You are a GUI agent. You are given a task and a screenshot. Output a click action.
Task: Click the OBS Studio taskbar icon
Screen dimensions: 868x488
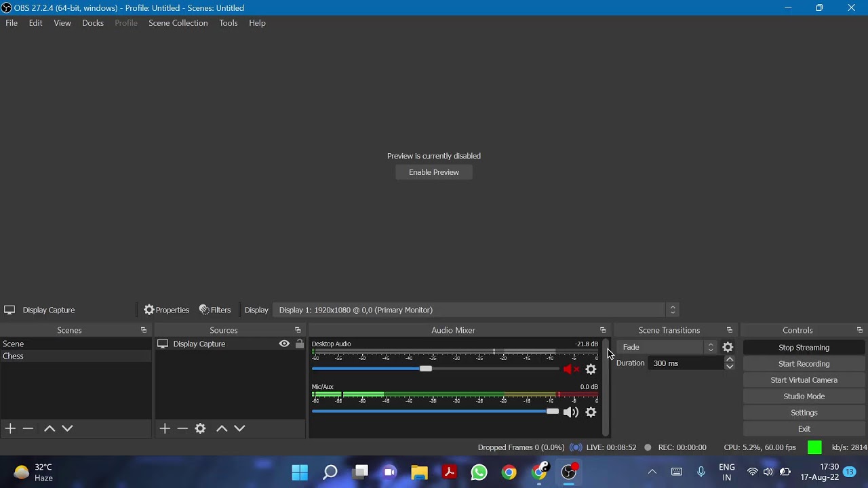(x=569, y=472)
